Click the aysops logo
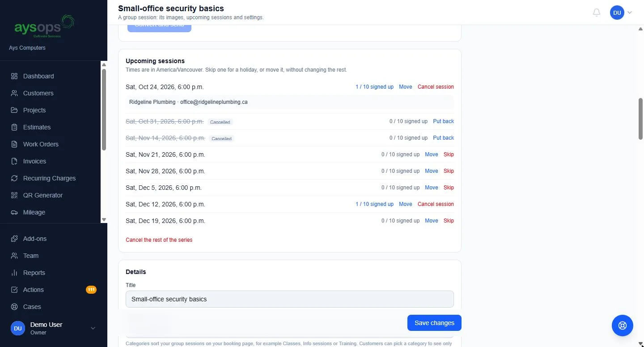644x347 pixels. point(44,26)
